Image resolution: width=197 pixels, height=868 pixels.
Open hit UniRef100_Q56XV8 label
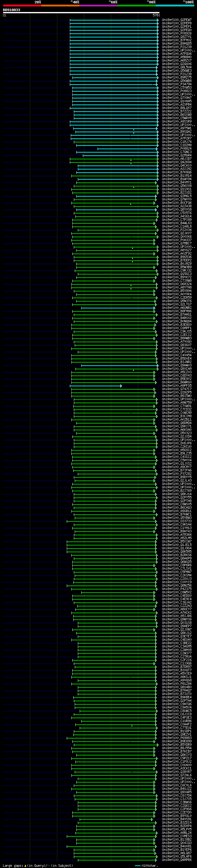[x=177, y=186]
